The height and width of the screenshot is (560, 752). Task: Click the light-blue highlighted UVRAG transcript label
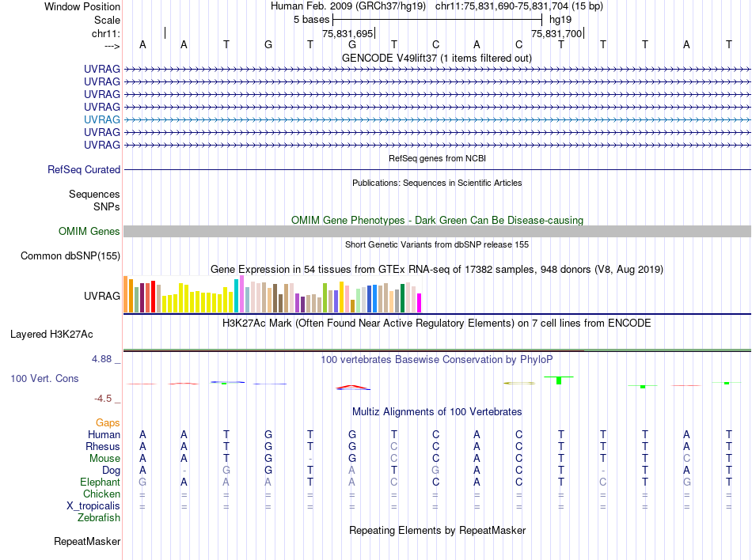pyautogui.click(x=101, y=119)
